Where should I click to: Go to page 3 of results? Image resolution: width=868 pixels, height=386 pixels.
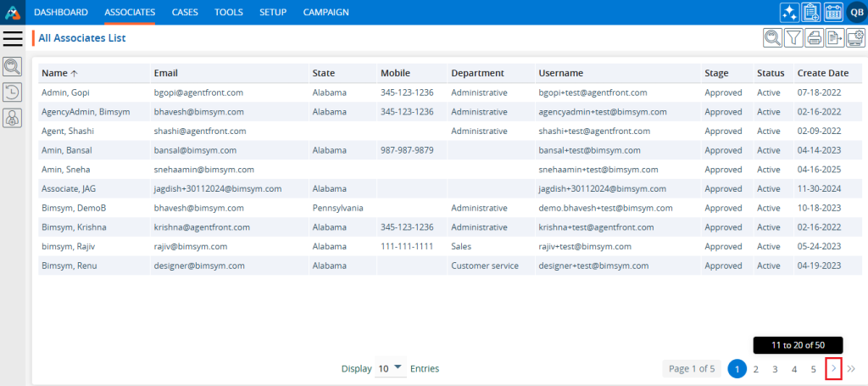pos(775,369)
